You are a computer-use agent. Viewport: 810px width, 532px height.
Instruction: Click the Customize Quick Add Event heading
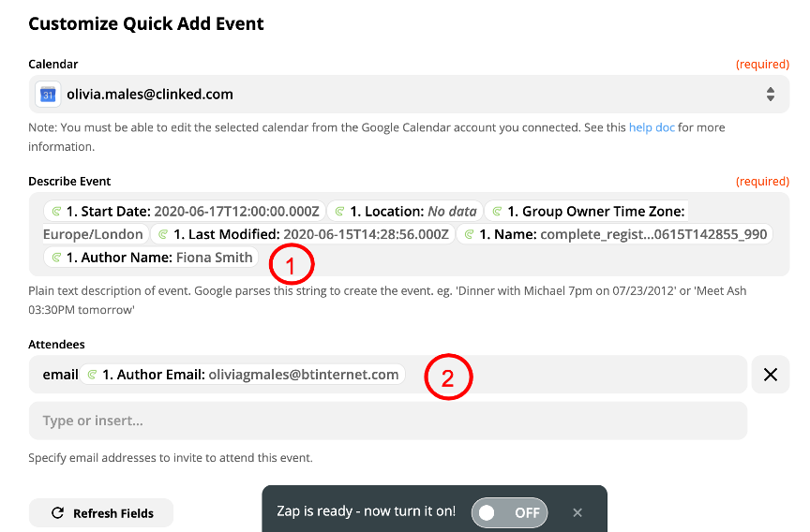coord(146,23)
